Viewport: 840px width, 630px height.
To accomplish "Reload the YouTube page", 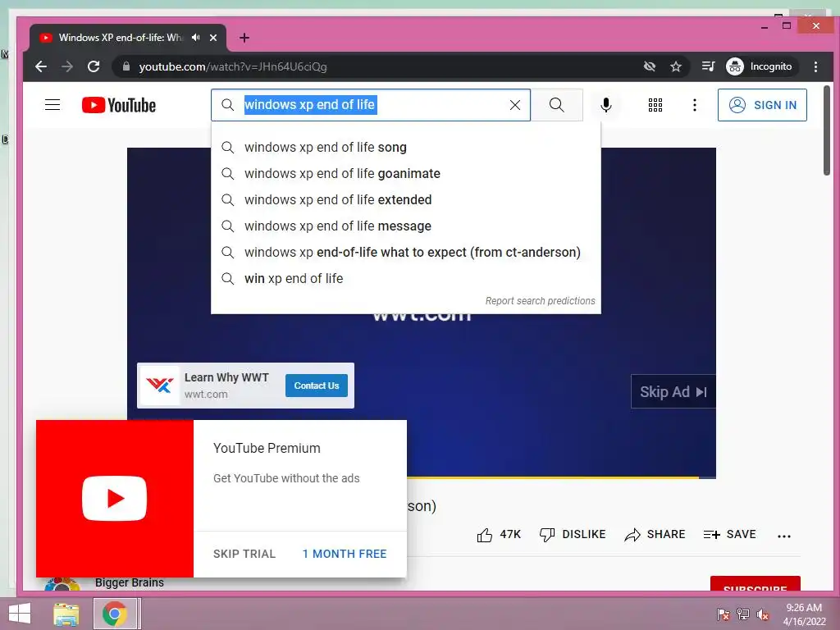I will [94, 66].
